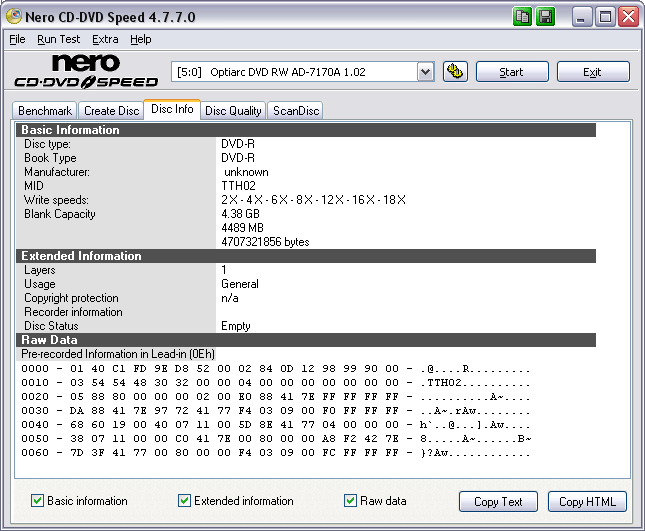Open drive options via yellow tools icon
645x531 pixels.
[455, 72]
